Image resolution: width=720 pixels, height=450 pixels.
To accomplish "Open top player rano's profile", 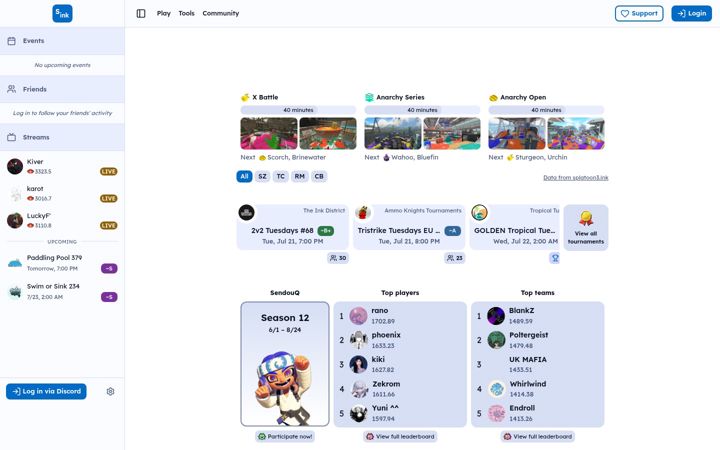I will (x=400, y=316).
